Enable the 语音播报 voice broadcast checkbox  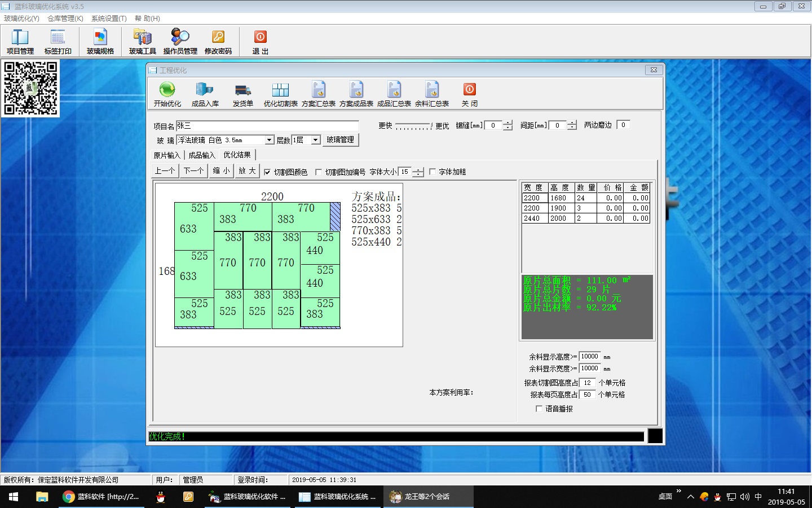click(539, 409)
